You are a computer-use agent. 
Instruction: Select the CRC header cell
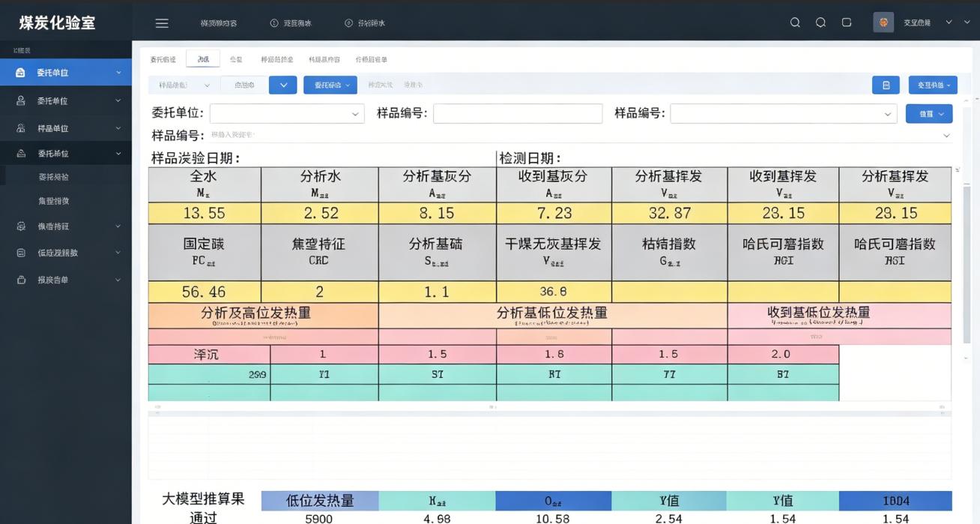pyautogui.click(x=320, y=253)
